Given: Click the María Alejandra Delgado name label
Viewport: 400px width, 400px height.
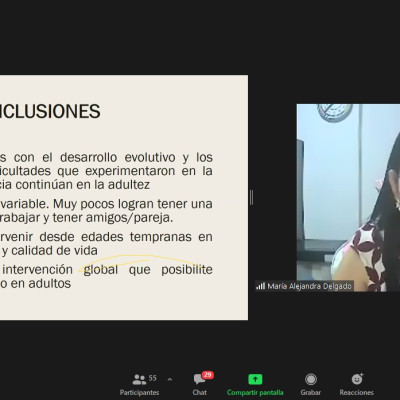Looking at the screenshot, I should click(x=309, y=286).
